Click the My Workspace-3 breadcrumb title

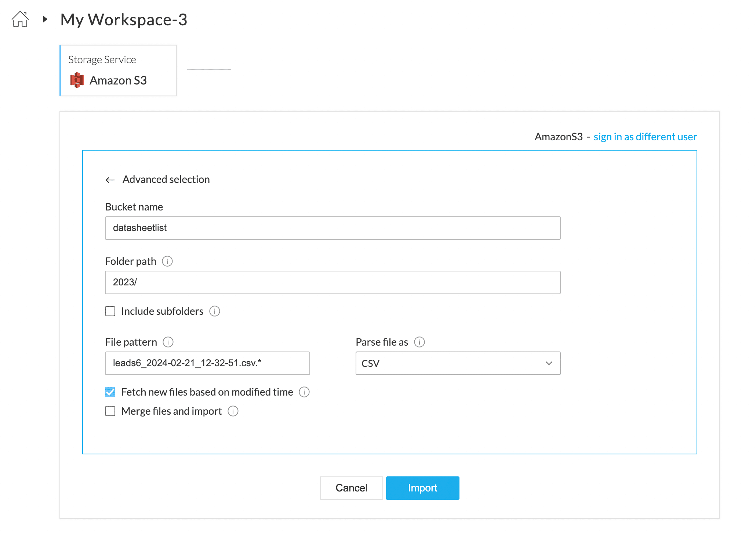pos(124,19)
